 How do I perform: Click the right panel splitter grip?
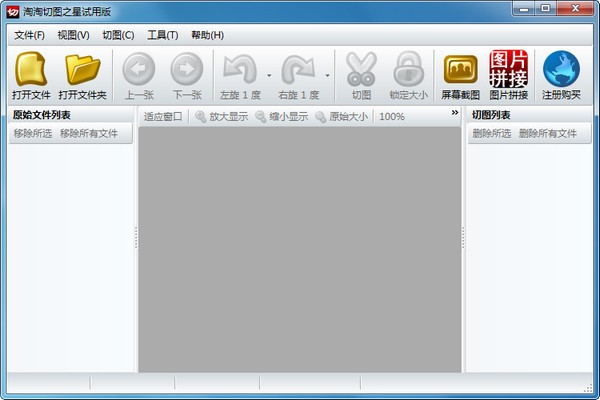[x=463, y=237]
